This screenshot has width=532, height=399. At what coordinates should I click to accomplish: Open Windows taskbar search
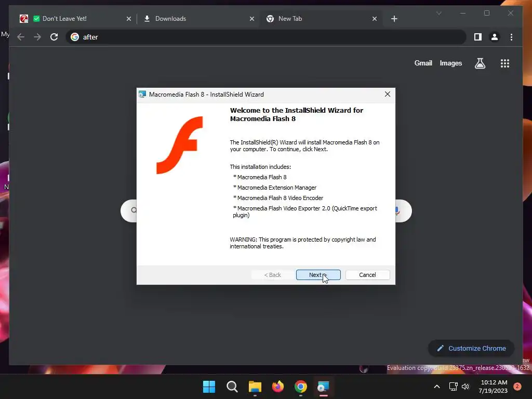(232, 387)
